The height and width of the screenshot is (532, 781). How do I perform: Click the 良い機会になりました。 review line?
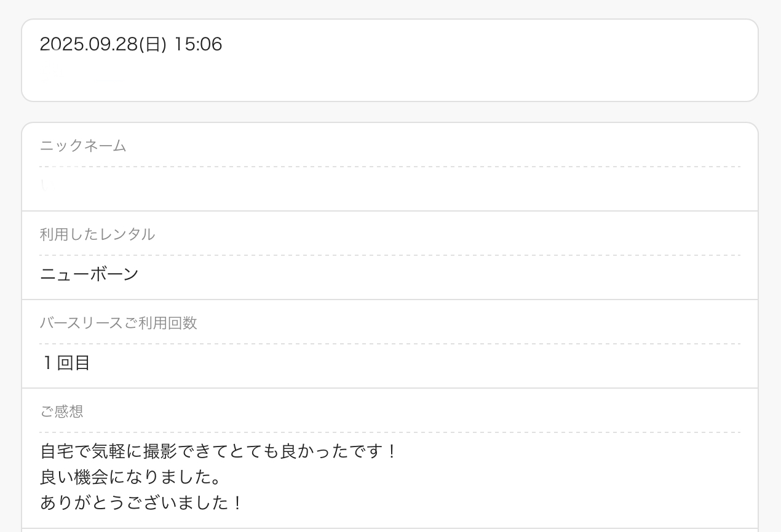(130, 478)
